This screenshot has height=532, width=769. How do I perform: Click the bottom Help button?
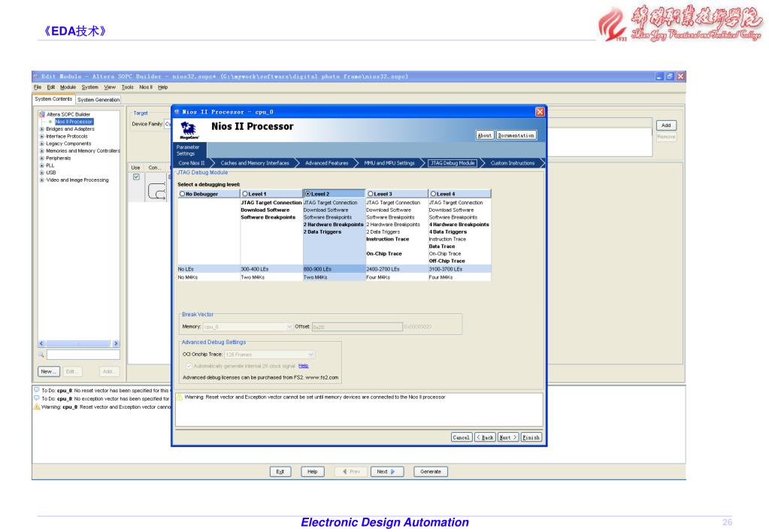(313, 472)
